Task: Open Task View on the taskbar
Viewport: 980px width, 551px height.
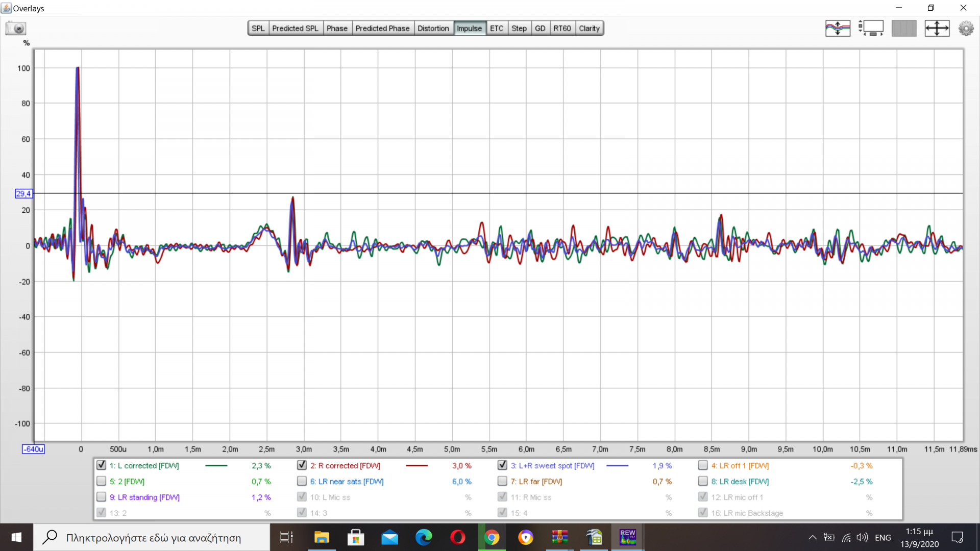Action: (287, 537)
